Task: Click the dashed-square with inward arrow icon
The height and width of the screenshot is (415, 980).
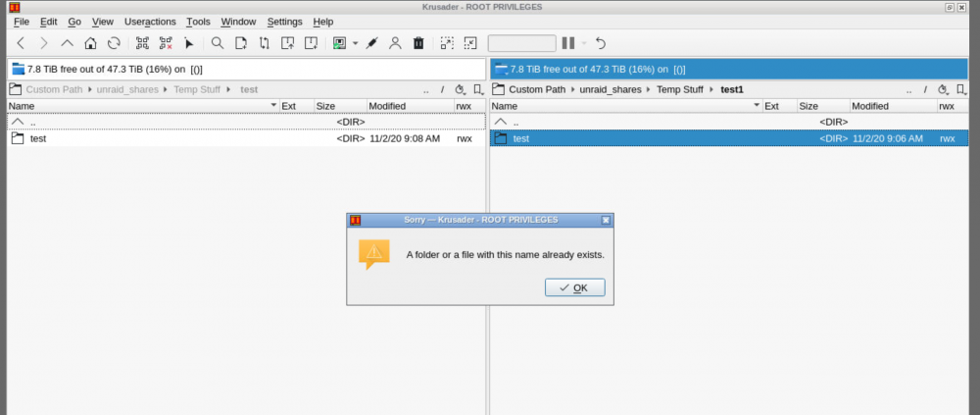Action: tap(470, 43)
